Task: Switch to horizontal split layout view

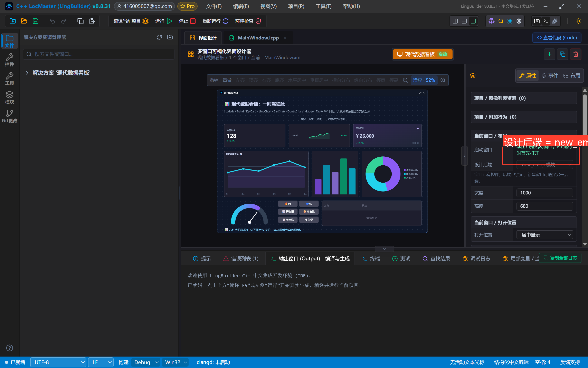Action: 464,21
